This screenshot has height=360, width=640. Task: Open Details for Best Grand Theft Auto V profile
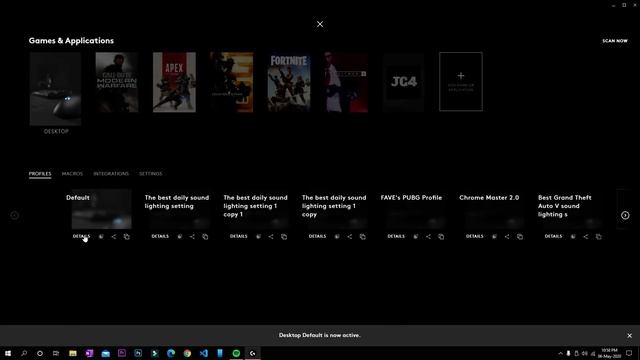pos(553,236)
